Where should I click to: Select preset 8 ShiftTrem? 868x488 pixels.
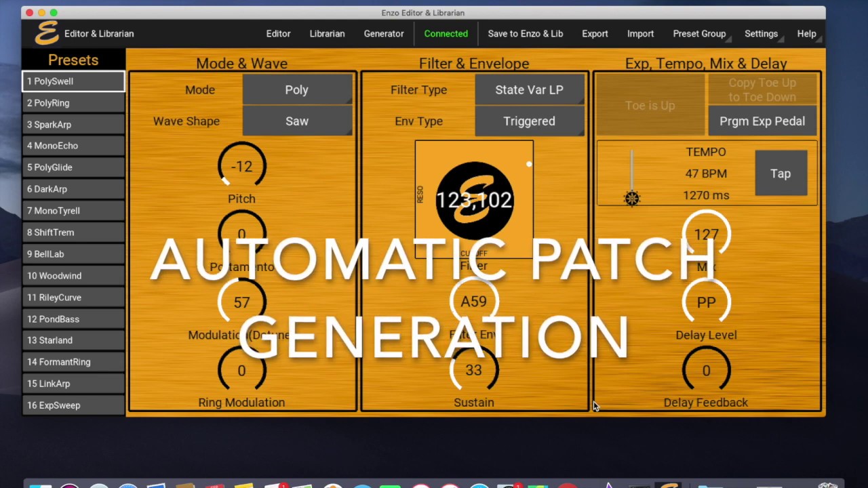tap(73, 232)
